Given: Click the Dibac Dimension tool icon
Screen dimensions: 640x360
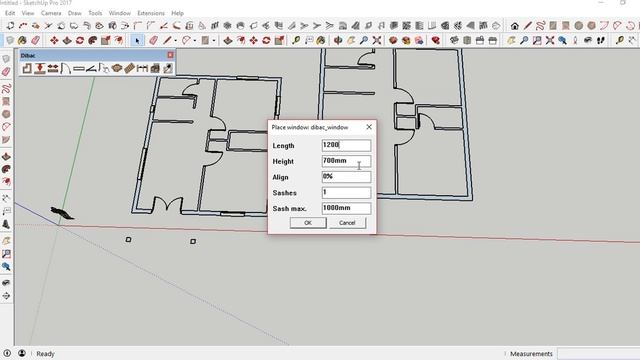Looking at the screenshot, I should (142, 68).
